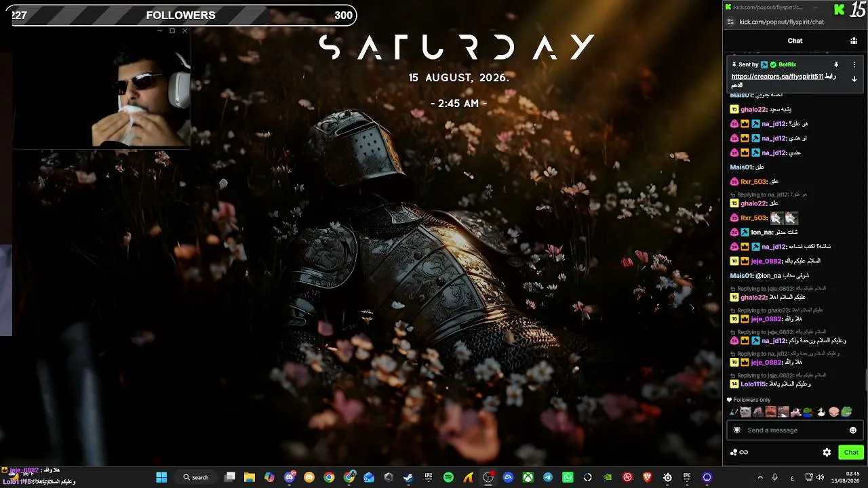This screenshot has height=488, width=868.
Task: Select the kick.com/popout/flyspirit/chat address bar
Action: tap(781, 22)
